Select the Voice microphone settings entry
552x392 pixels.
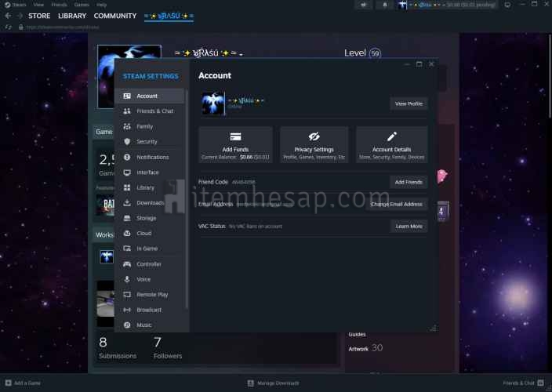coord(143,279)
